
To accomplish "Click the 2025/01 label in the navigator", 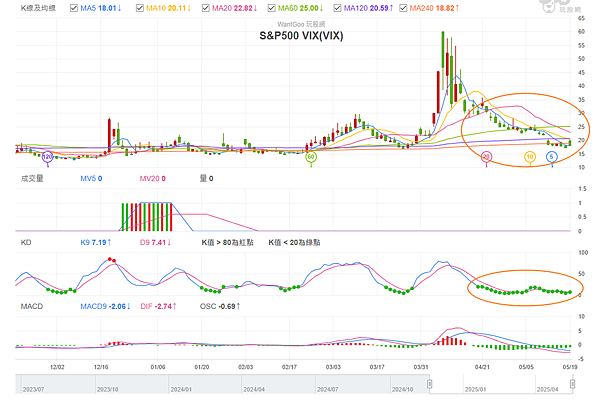I will pyautogui.click(x=475, y=389).
